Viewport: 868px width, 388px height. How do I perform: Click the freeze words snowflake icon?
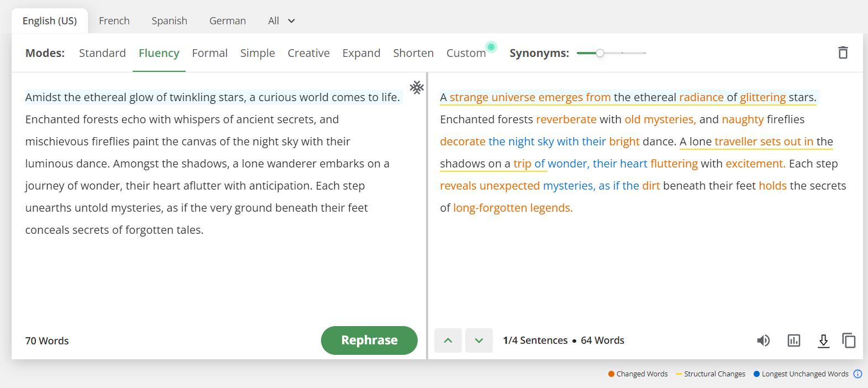coord(417,87)
